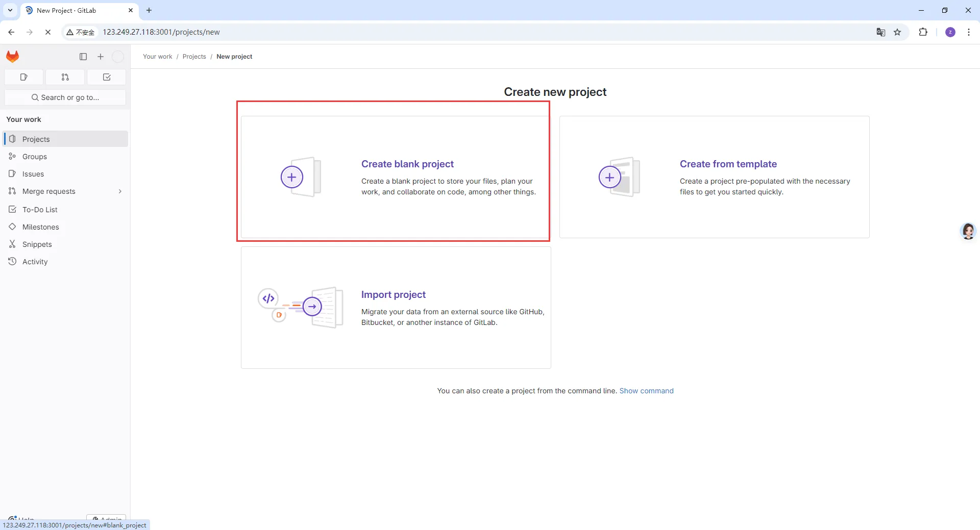
Task: Click the template project plus icon
Action: [610, 177]
